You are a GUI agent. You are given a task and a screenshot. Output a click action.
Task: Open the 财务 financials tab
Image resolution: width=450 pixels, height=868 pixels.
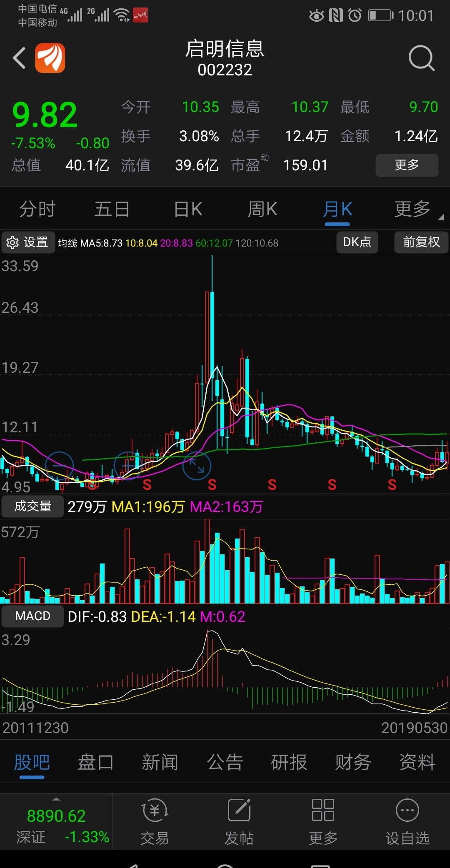[x=353, y=763]
